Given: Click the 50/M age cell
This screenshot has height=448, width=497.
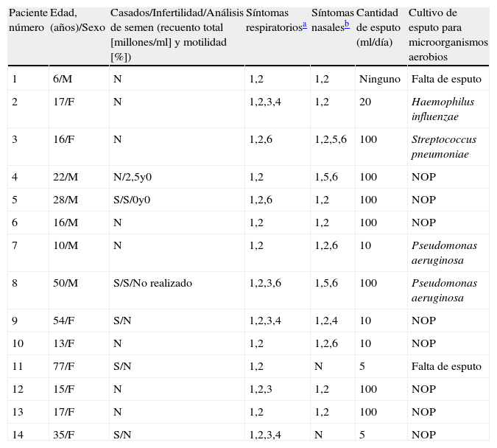Looking at the screenshot, I should [65, 283].
